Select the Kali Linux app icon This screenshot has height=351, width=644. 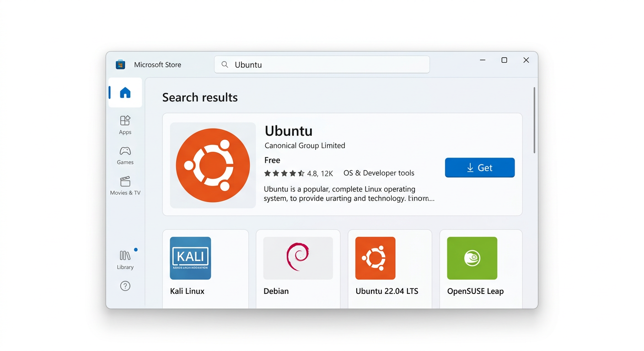[190, 258]
